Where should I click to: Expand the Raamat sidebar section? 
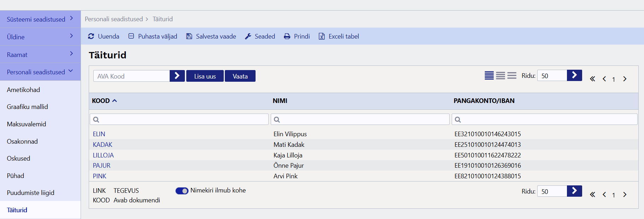pos(40,54)
